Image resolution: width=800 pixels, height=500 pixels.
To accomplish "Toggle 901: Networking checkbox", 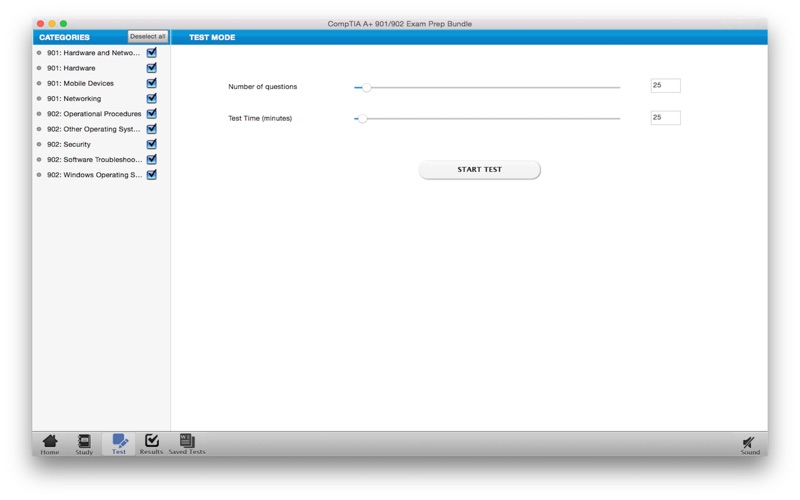I will click(152, 98).
